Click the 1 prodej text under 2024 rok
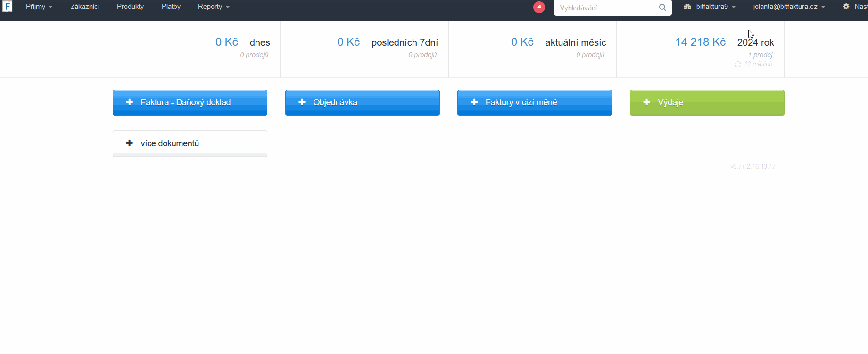Viewport: 868px width, 354px height. coord(760,55)
